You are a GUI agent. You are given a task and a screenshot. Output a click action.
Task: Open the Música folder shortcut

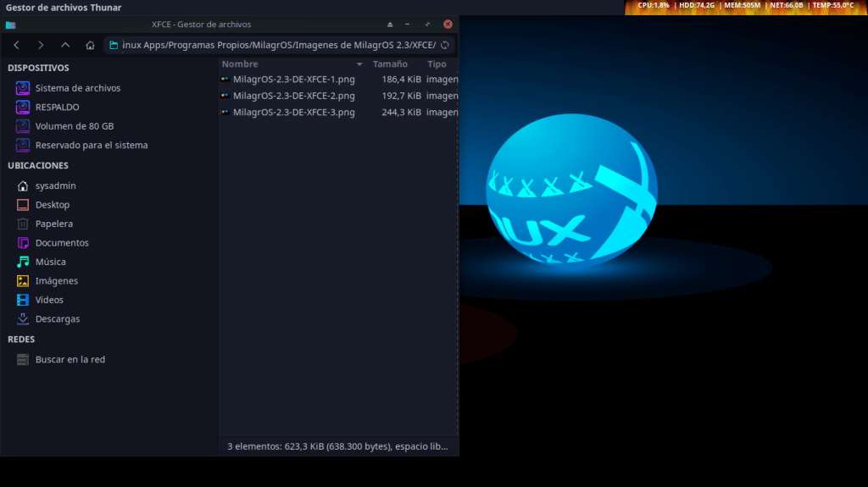[50, 262]
